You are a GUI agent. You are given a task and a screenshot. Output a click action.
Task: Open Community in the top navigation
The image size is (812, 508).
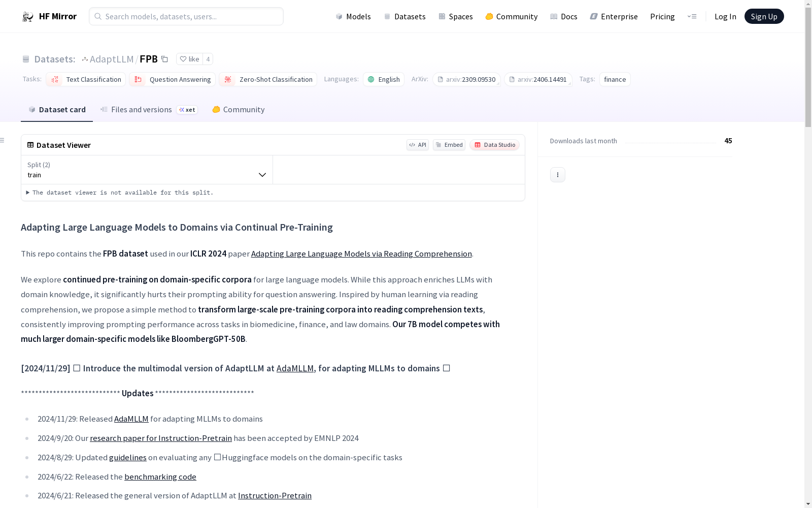point(511,16)
